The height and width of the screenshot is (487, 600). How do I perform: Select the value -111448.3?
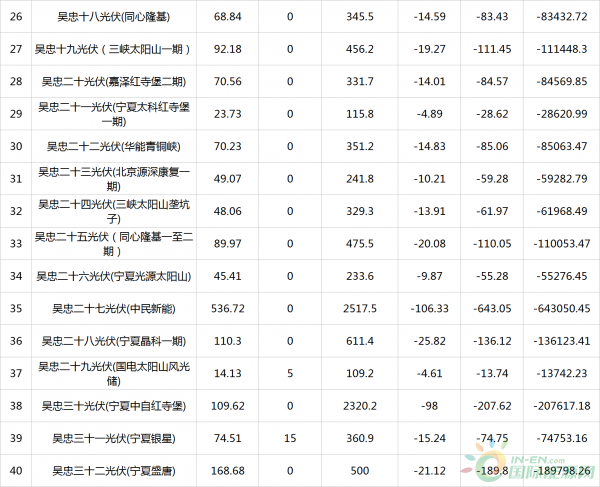(562, 49)
